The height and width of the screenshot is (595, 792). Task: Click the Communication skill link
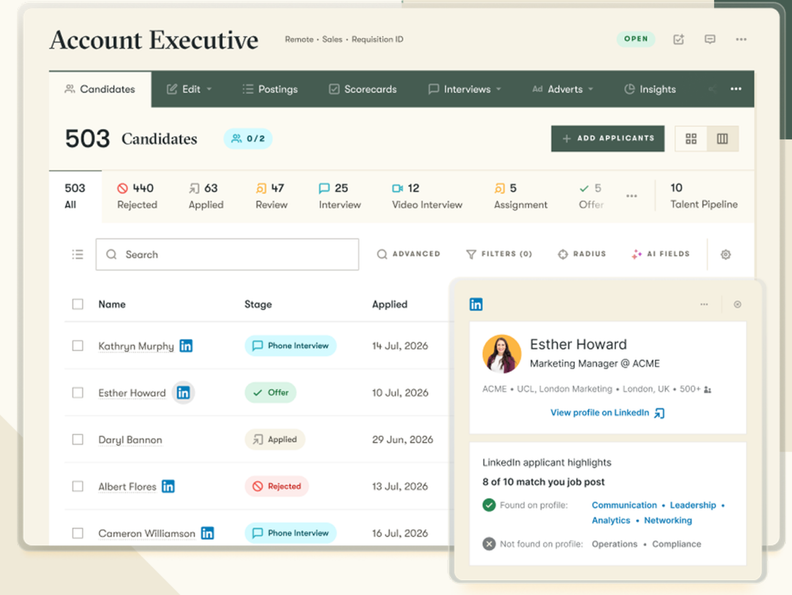(x=624, y=505)
